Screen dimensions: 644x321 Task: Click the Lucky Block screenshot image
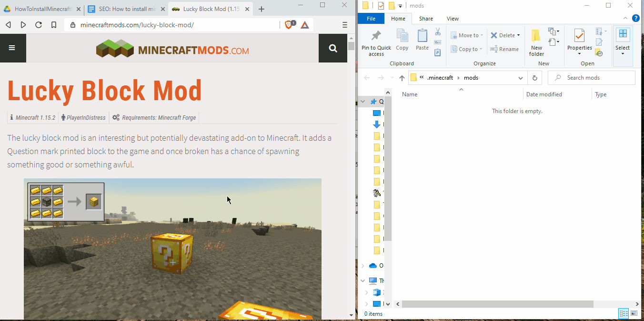pyautogui.click(x=172, y=249)
